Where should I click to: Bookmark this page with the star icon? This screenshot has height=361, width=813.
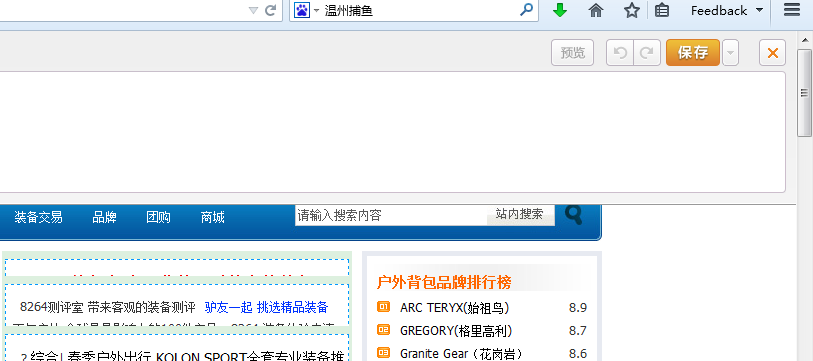point(632,10)
